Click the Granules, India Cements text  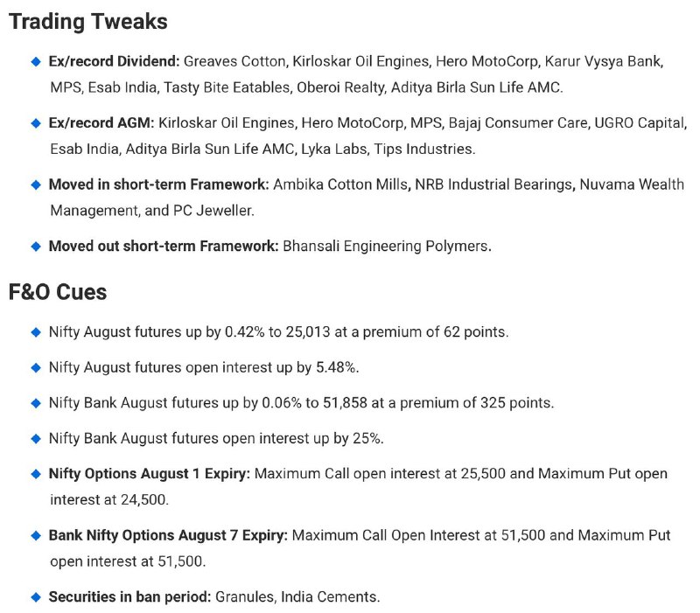297,597
